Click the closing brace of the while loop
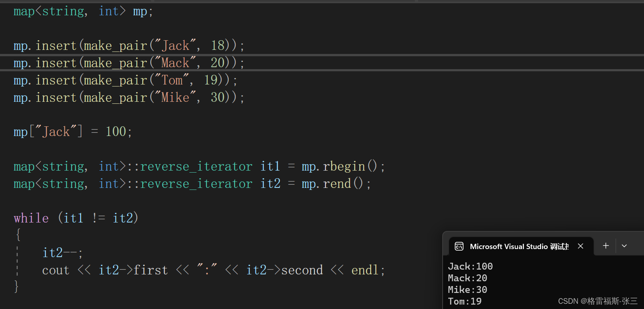Viewport: 644px width, 309px height. pos(17,286)
